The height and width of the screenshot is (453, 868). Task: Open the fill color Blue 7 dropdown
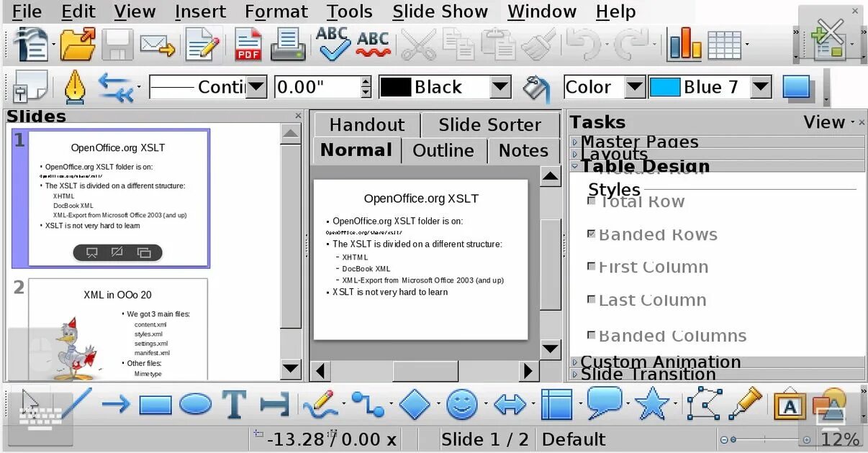[761, 88]
